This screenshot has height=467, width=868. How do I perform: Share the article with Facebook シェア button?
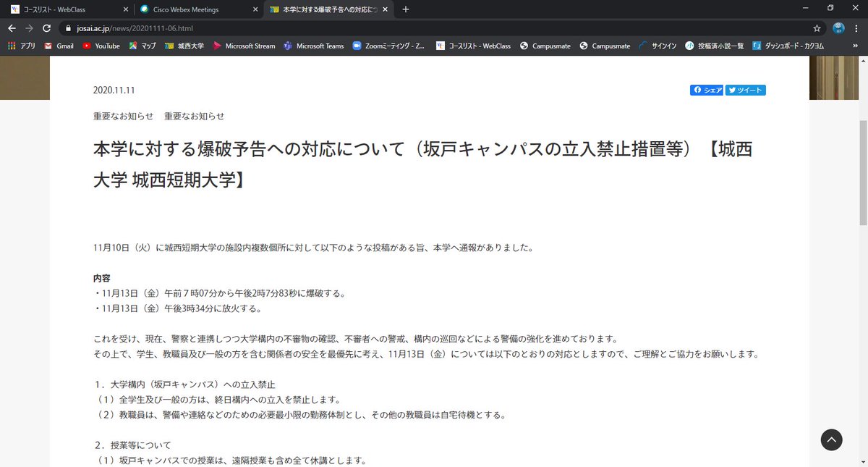point(707,91)
